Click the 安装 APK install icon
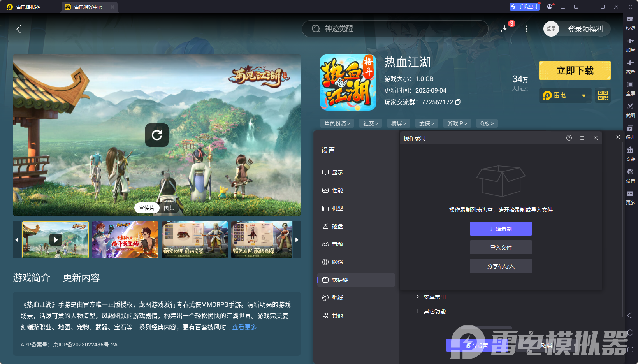Image resolution: width=638 pixels, height=364 pixels. click(x=630, y=154)
